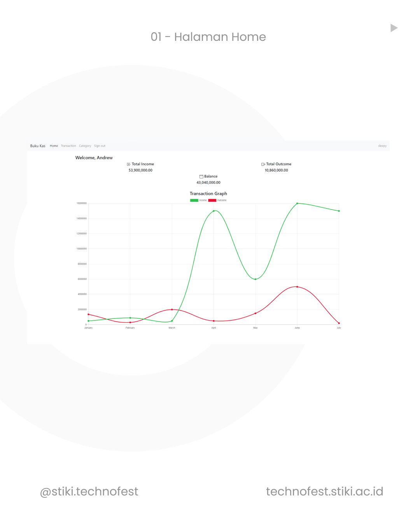Select the May income data point

pyautogui.click(x=255, y=279)
